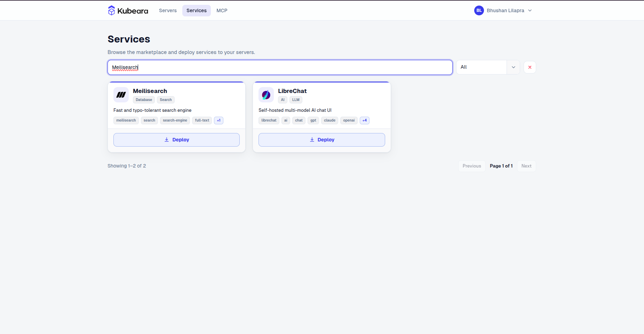Screen dimensions: 644x334
Task: Click the search tag chip
Action: pos(149,121)
